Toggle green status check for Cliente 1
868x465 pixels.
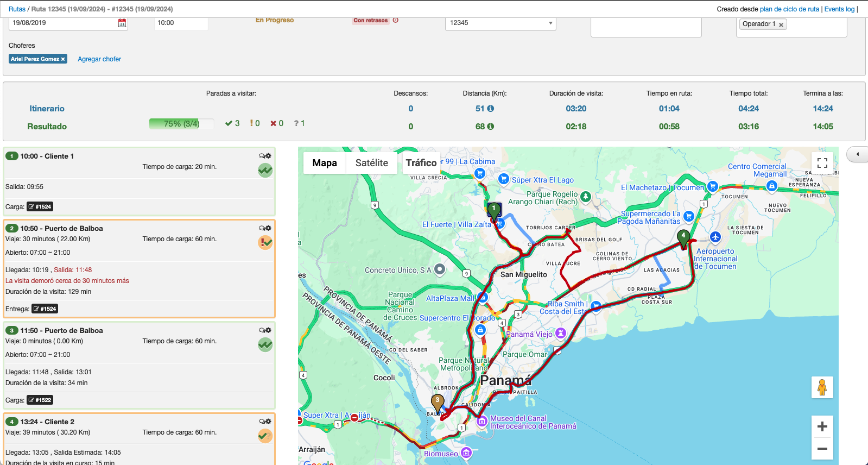(x=265, y=171)
